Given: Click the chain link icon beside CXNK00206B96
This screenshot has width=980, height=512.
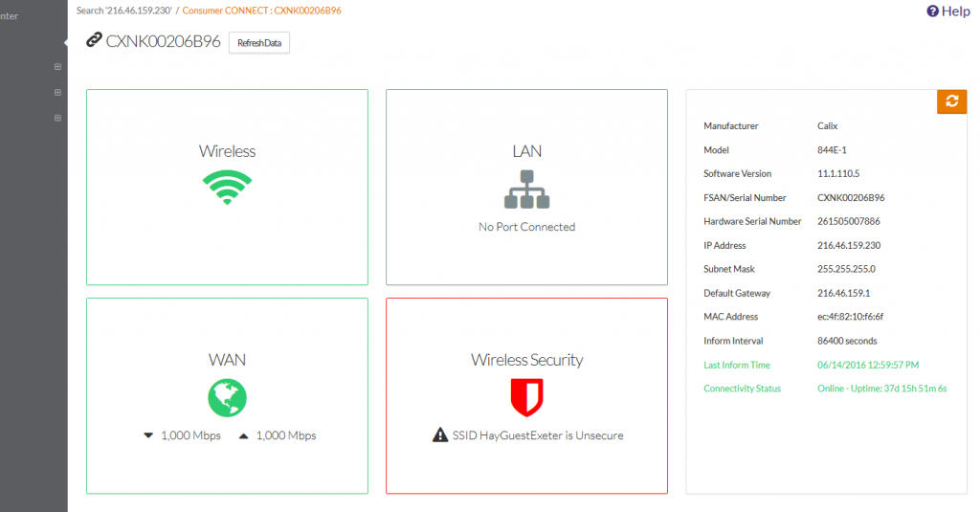Looking at the screenshot, I should pyautogui.click(x=94, y=41).
